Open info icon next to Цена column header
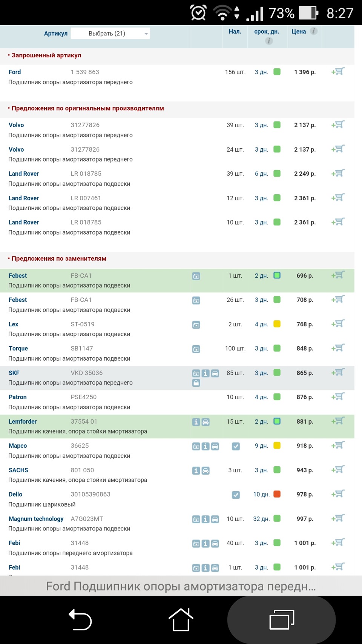 [313, 31]
